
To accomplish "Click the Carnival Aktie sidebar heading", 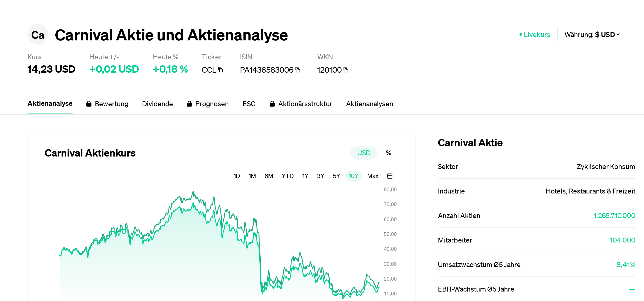I will click(470, 143).
